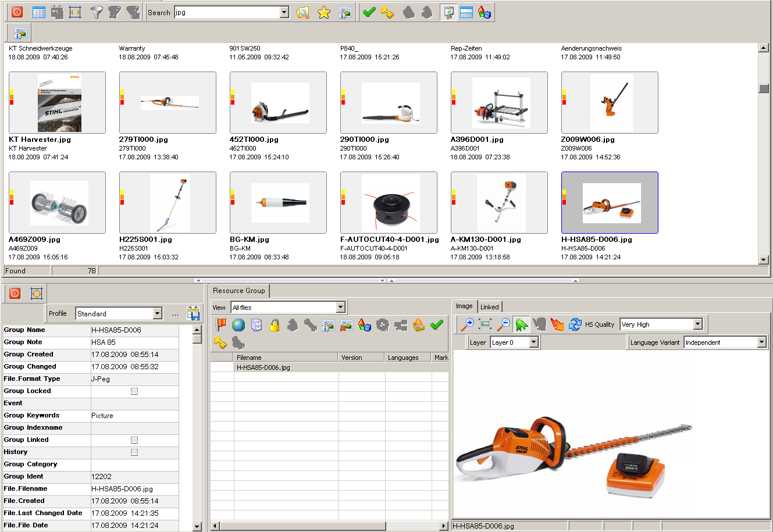Click the blue refresh arrows icon

pos(575,324)
